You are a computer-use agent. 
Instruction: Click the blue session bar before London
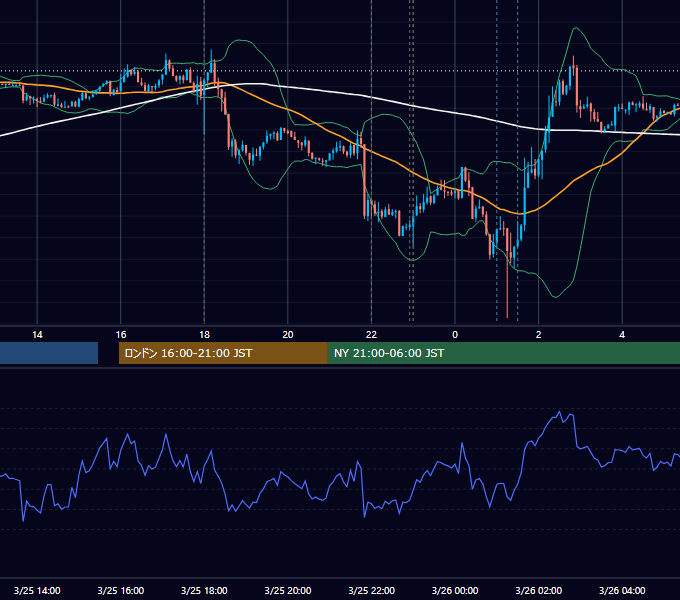(x=49, y=353)
